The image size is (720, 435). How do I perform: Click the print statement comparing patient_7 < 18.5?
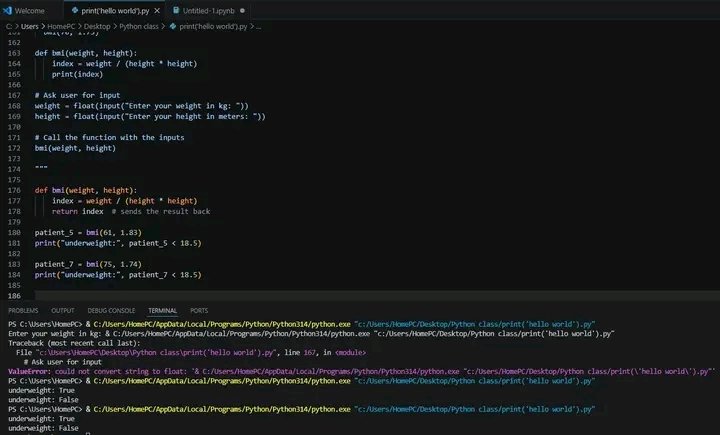(118, 275)
